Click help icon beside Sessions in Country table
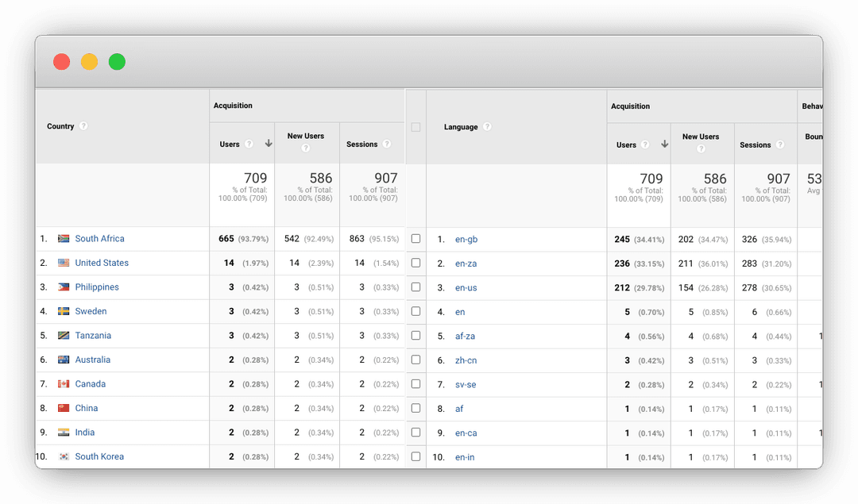 tap(387, 144)
